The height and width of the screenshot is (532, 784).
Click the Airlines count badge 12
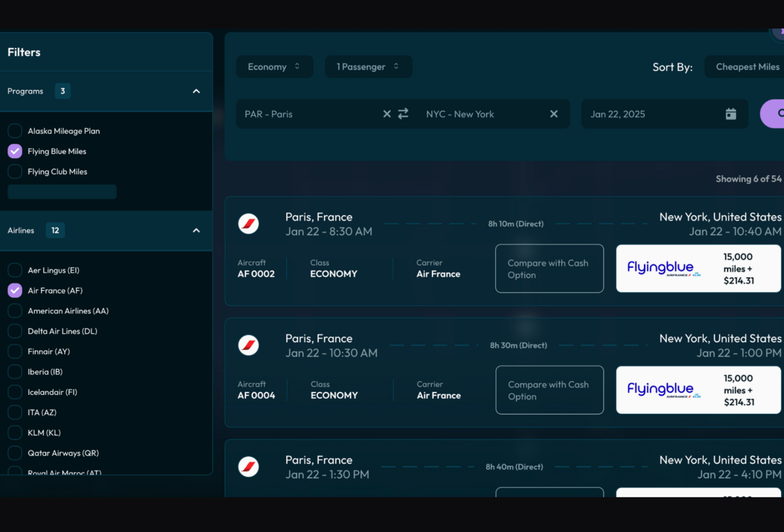(55, 231)
